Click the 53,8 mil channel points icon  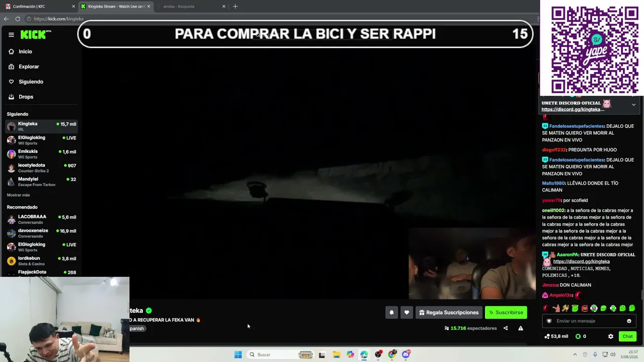click(547, 336)
